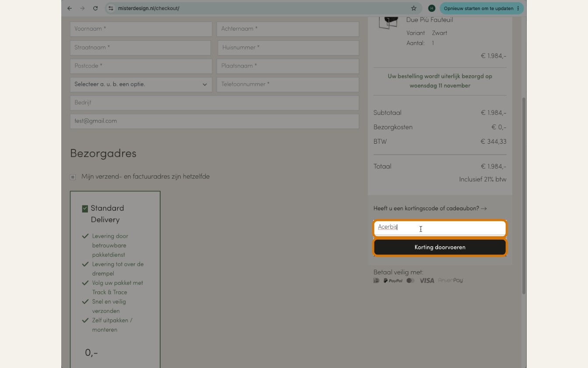This screenshot has height=368, width=588.
Task: Click the 'woensdag 11 november' delivery date
Action: (440, 85)
